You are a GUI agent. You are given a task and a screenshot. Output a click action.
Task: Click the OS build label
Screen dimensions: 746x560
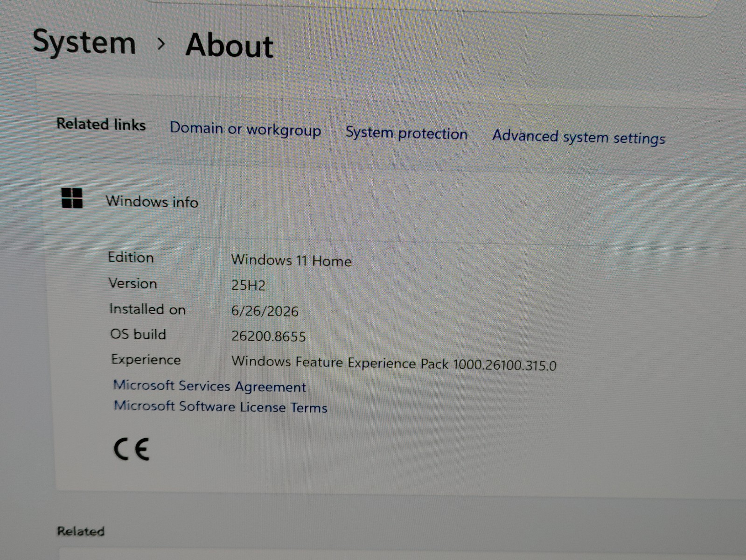(x=138, y=334)
